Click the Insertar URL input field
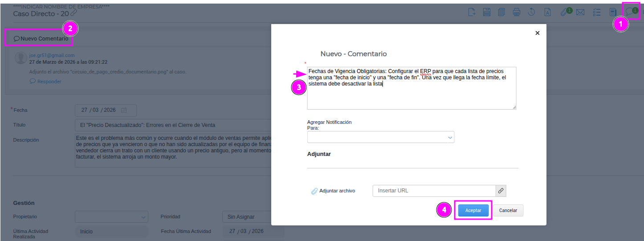The height and width of the screenshot is (241, 644). point(433,191)
